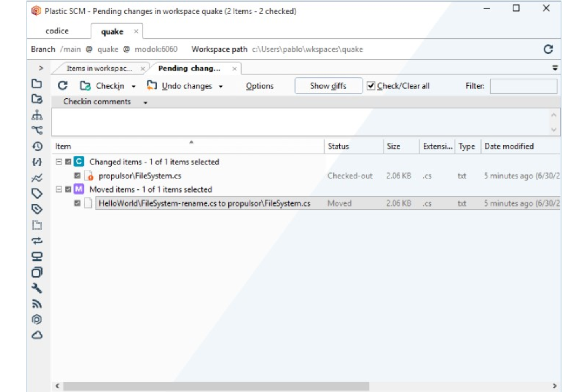Open the Changesets history view icon
This screenshot has height=392, width=588.
(x=38, y=146)
